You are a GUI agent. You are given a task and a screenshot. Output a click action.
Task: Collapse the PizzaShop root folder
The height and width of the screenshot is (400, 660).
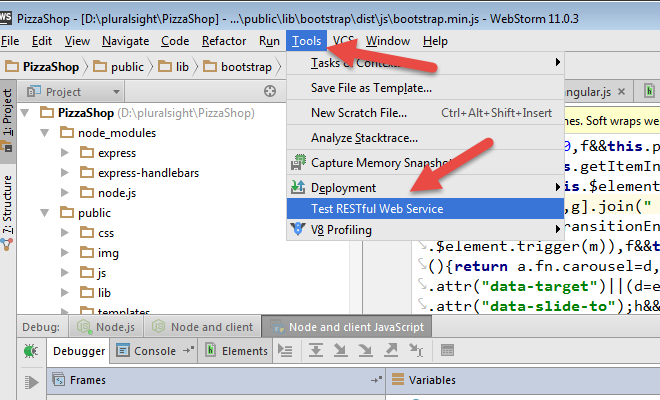pyautogui.click(x=25, y=113)
